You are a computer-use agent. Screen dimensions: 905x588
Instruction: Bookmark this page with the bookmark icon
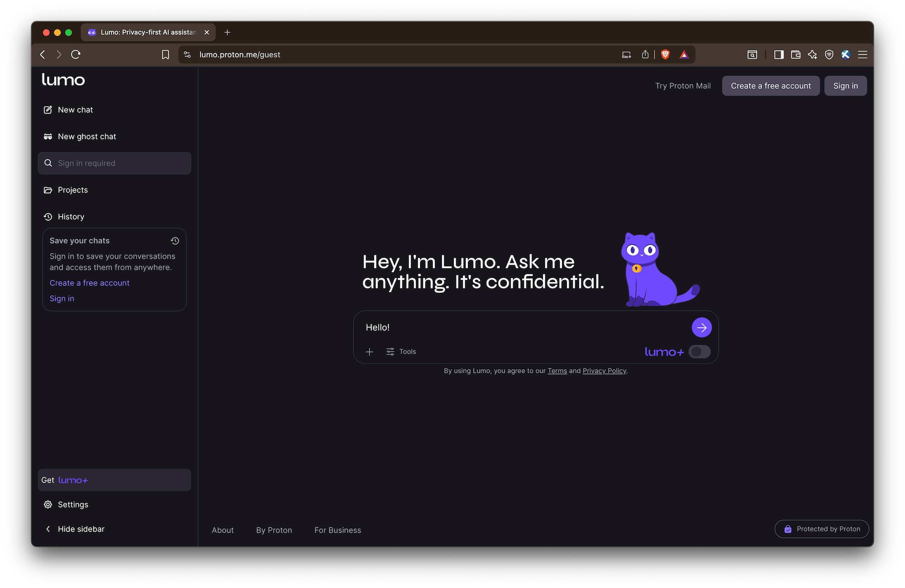click(x=166, y=55)
